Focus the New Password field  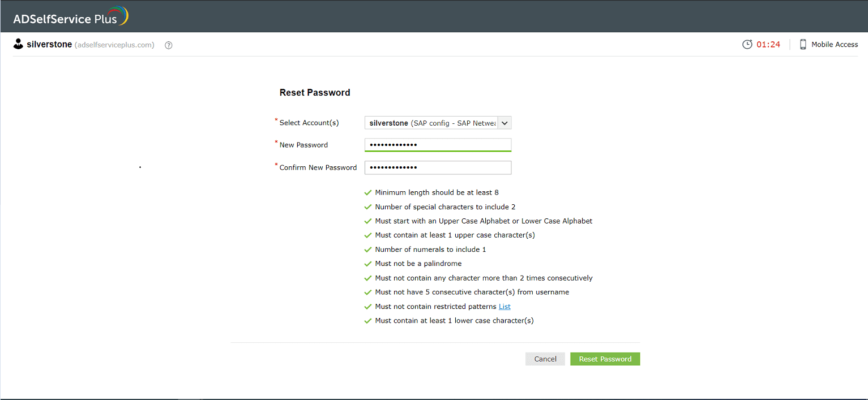[x=438, y=145]
